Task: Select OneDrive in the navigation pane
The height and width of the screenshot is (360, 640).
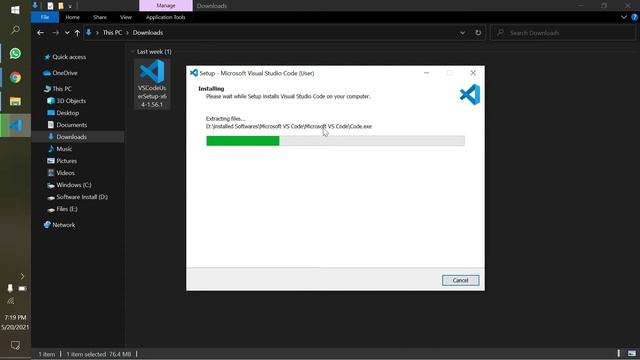Action: (65, 73)
